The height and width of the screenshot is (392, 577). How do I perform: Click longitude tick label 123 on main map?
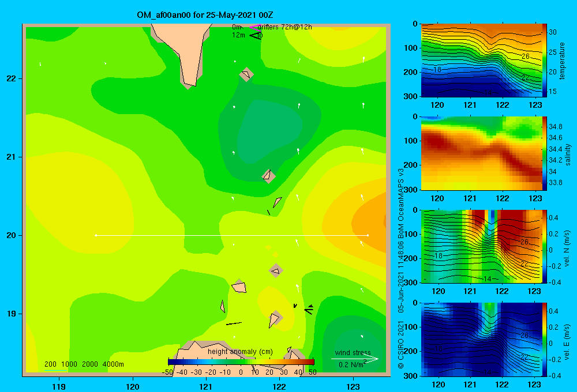353,386
